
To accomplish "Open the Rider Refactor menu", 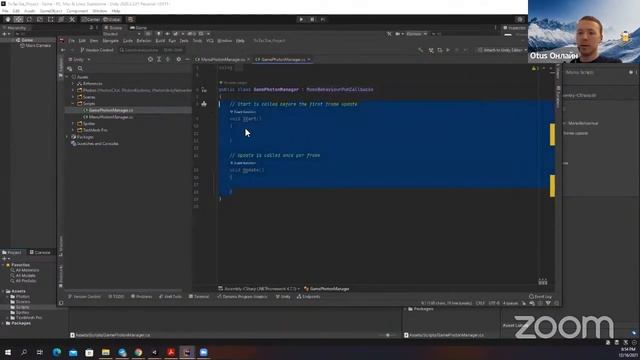I will click(x=144, y=41).
